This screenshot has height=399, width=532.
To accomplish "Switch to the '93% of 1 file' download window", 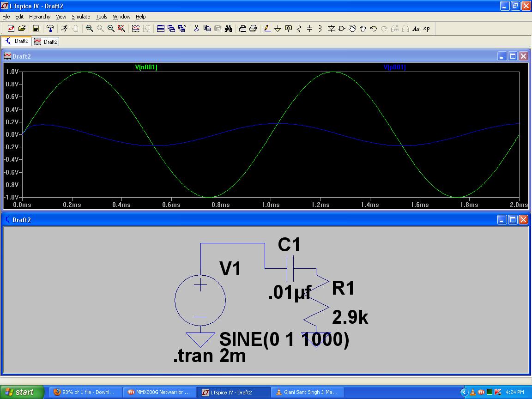I will (x=85, y=392).
